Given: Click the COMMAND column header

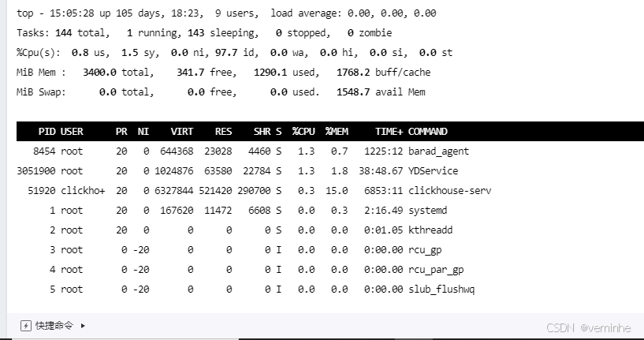Looking at the screenshot, I should pos(427,132).
